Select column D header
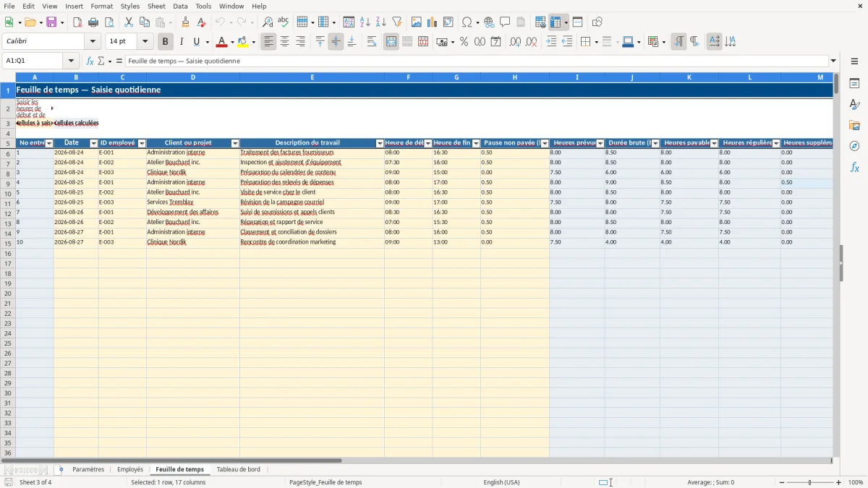The height and width of the screenshot is (488, 868). (193, 77)
